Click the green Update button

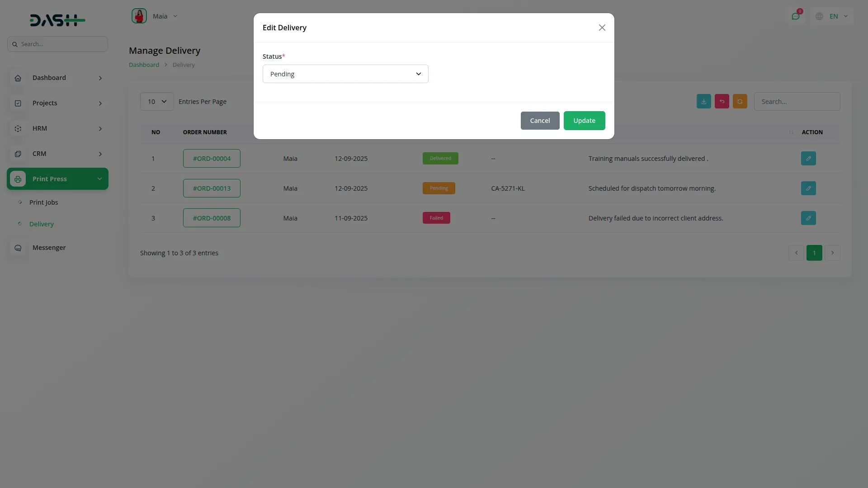coord(584,121)
